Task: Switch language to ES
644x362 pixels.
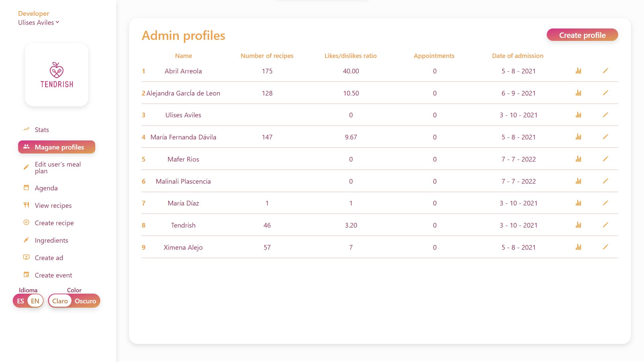Action: 20,301
